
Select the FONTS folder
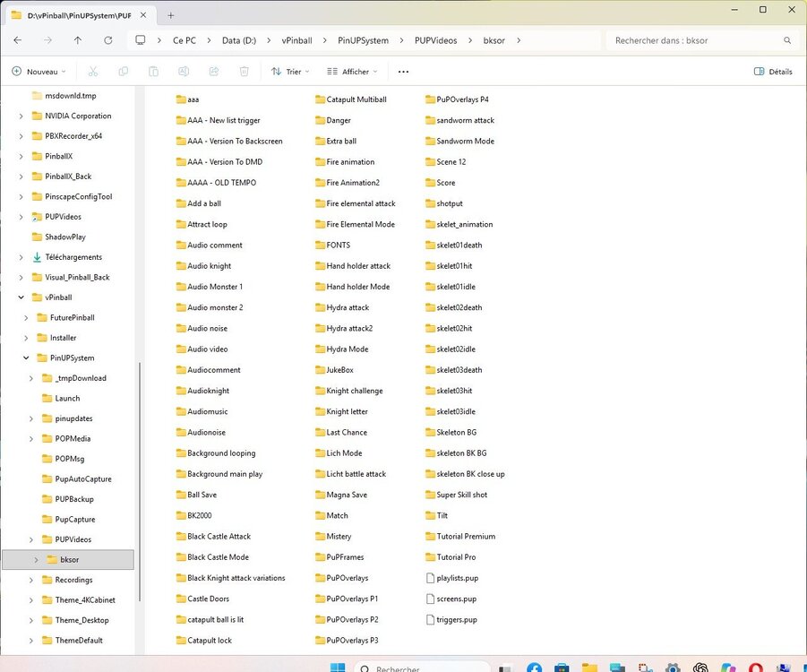pos(332,246)
